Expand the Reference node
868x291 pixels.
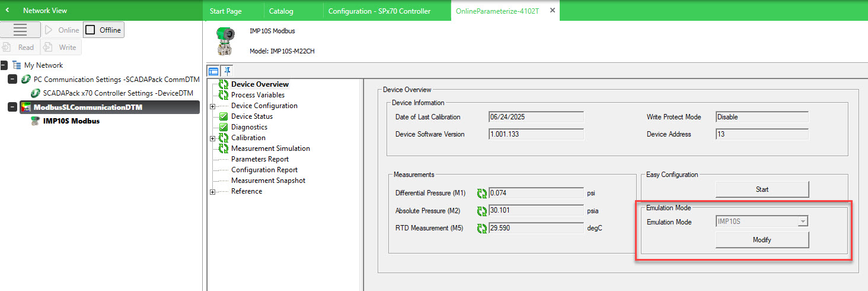(x=213, y=192)
